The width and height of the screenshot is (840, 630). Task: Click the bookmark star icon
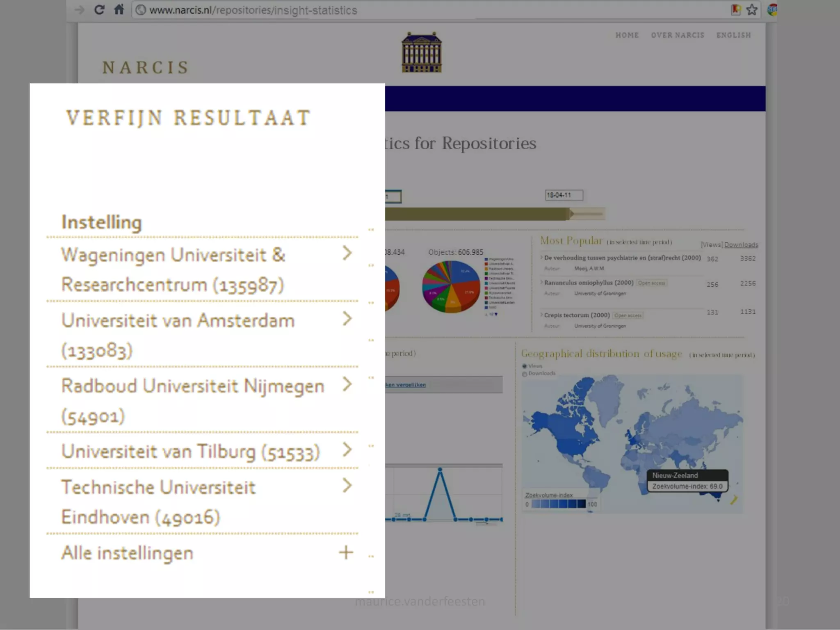pyautogui.click(x=751, y=10)
